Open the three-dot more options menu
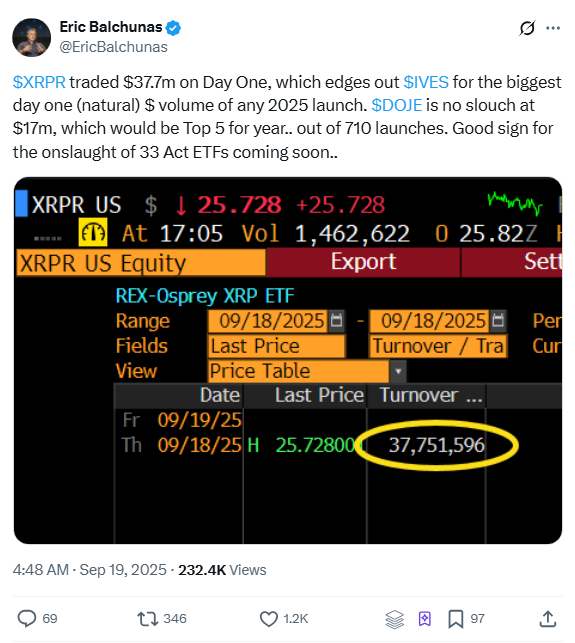Image resolution: width=575 pixels, height=643 pixels. click(x=553, y=28)
